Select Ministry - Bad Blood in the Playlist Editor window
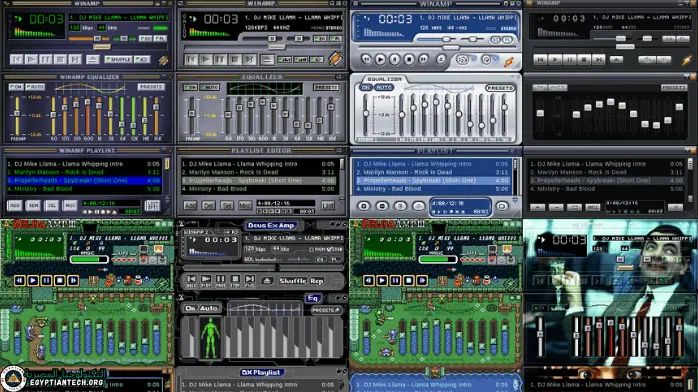Image resolution: width=698 pixels, height=392 pixels. 258,189
